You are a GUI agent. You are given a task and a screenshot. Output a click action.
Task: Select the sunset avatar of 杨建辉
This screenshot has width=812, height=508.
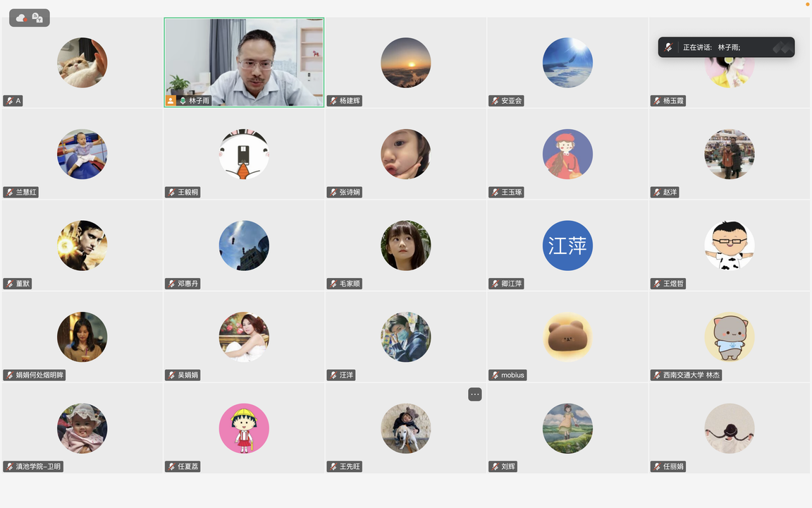(405, 62)
